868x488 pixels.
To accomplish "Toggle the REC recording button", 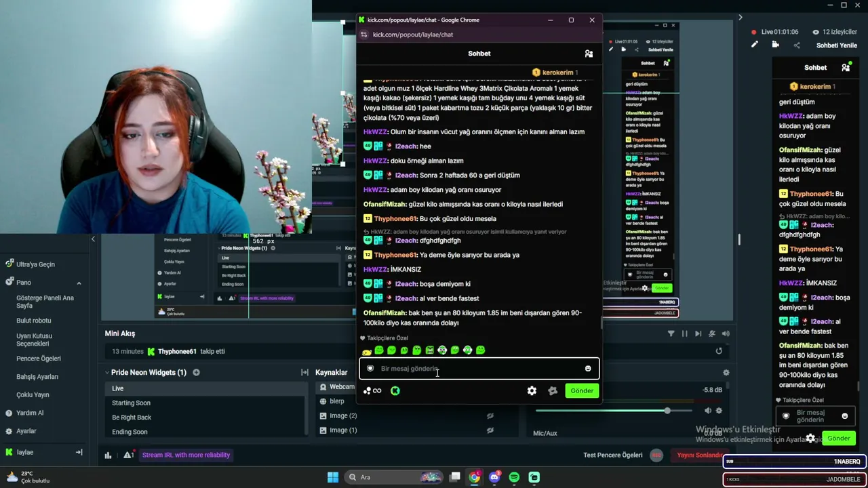I will 656,455.
